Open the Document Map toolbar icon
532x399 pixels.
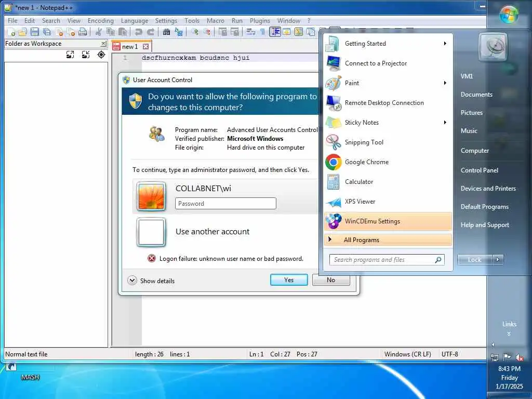(299, 32)
